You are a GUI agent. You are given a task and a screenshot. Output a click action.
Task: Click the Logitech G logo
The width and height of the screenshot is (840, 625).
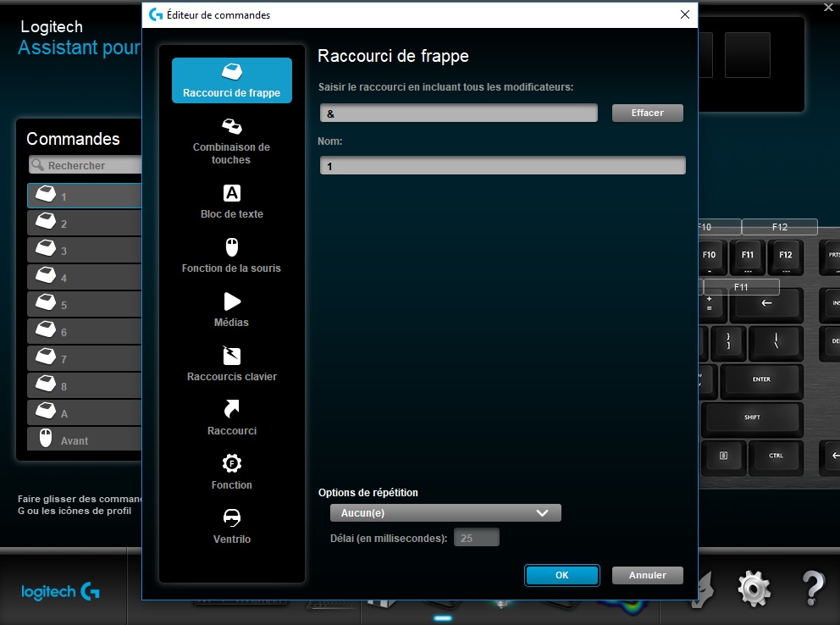pos(60,592)
